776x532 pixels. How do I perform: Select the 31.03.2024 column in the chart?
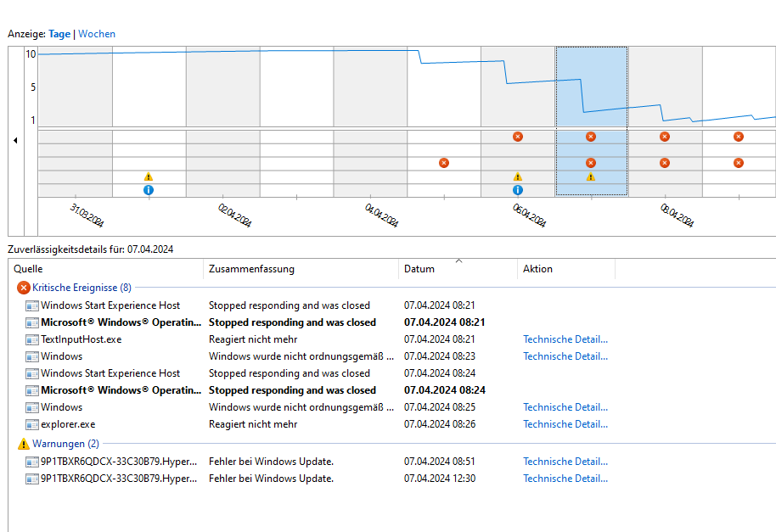(76, 121)
